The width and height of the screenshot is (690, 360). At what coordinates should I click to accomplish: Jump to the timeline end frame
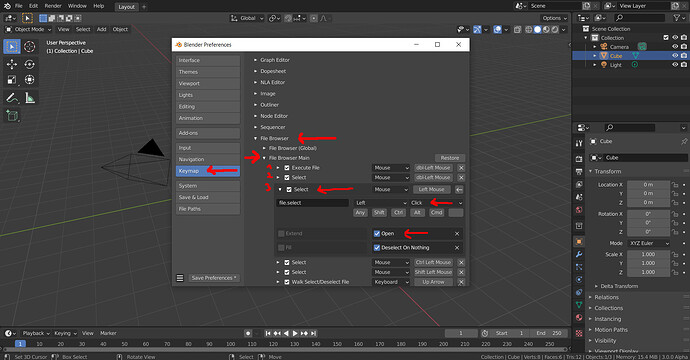pyautogui.click(x=313, y=333)
